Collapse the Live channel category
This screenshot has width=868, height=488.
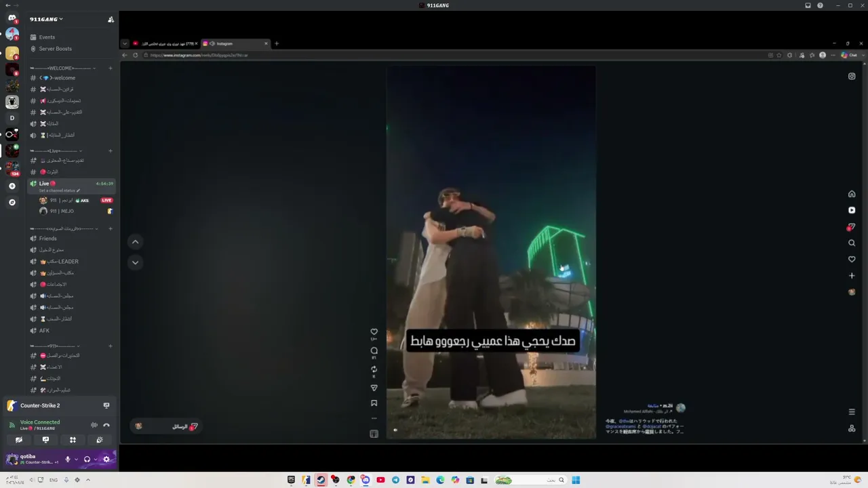point(56,150)
